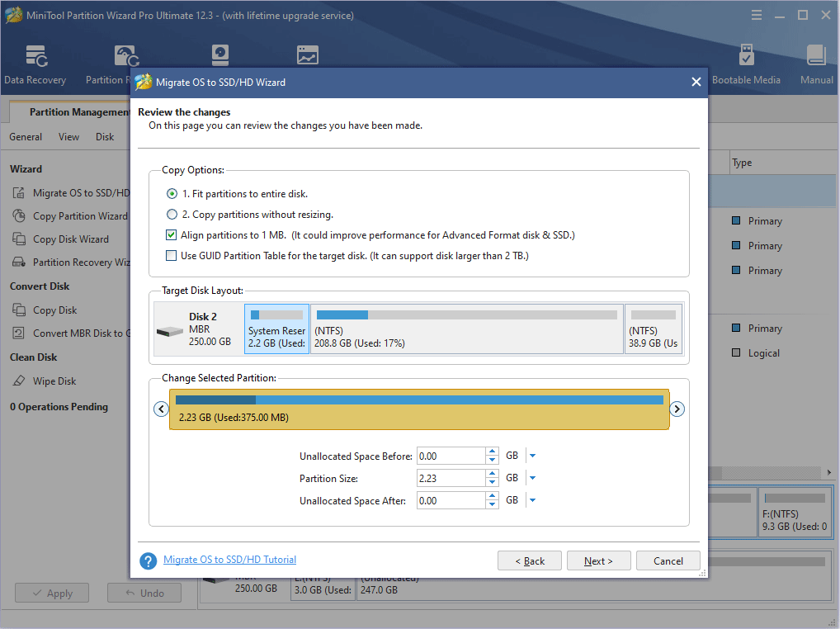
Task: Select Copy partitions without resizing option
Action: [172, 215]
